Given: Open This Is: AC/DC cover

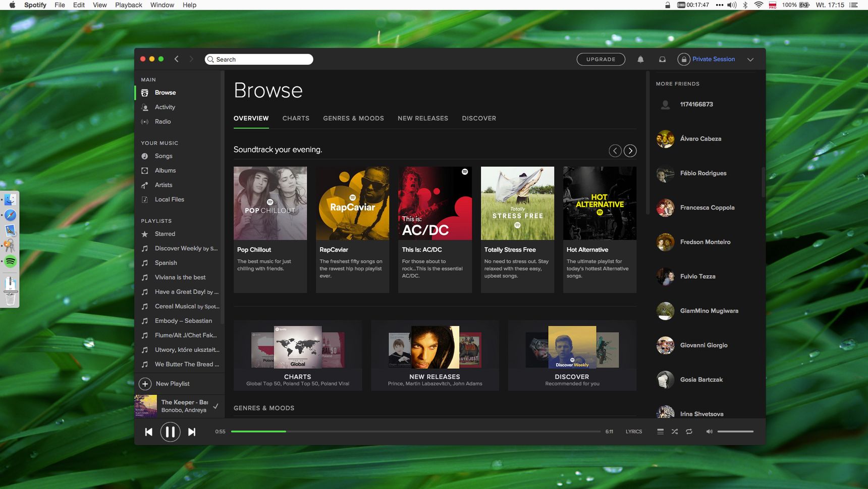Looking at the screenshot, I should point(435,203).
